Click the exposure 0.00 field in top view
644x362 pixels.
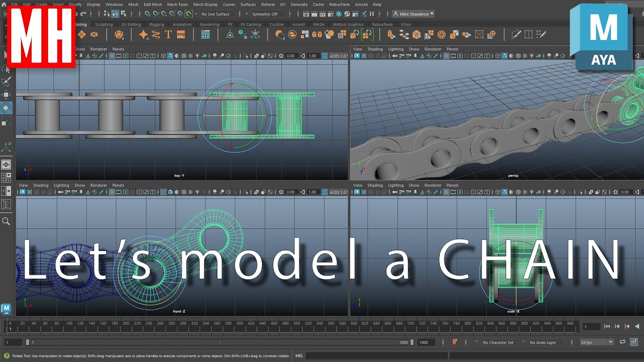(x=291, y=56)
